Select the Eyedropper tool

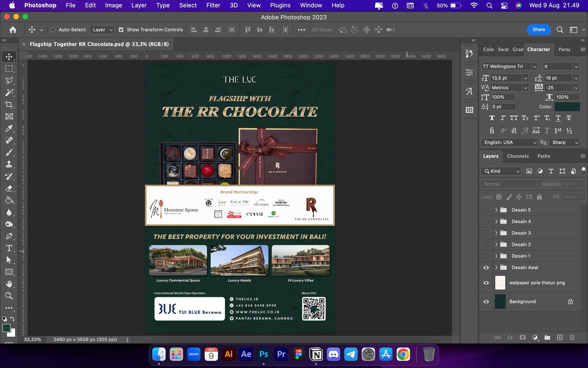click(x=9, y=128)
